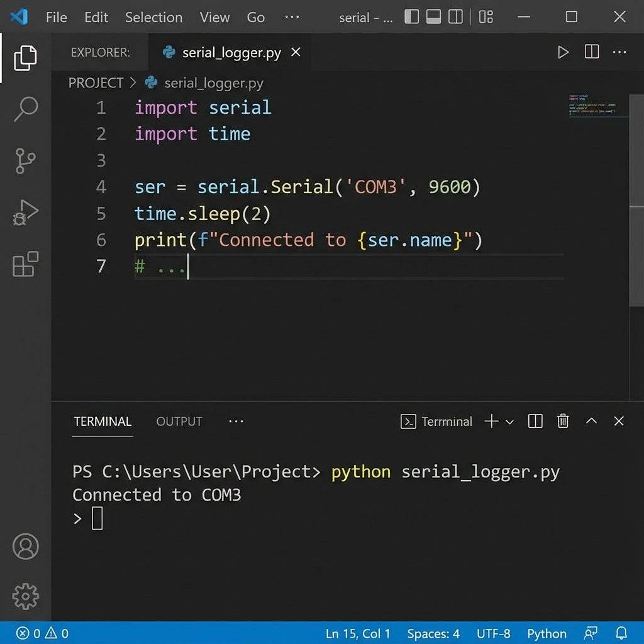Expand the terminal panel with the chevron

591,421
